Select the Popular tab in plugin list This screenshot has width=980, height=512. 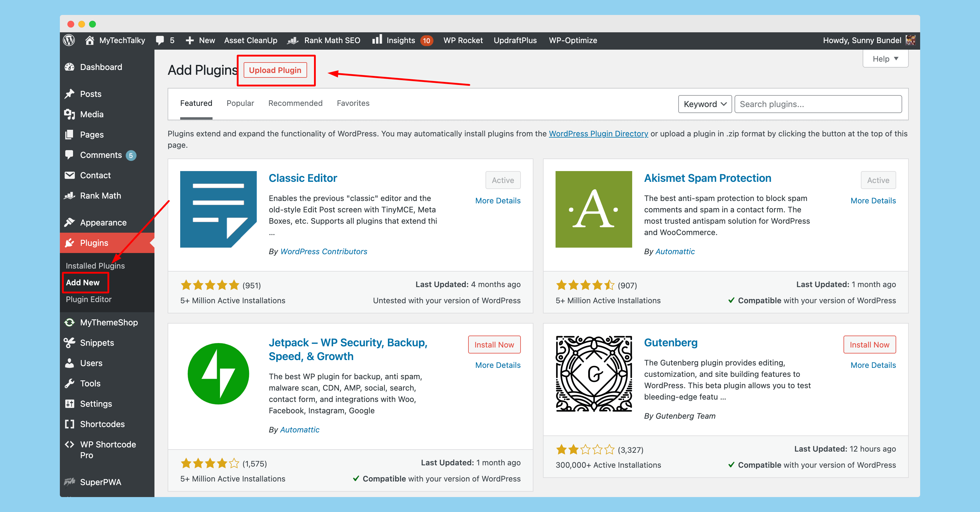pos(240,103)
